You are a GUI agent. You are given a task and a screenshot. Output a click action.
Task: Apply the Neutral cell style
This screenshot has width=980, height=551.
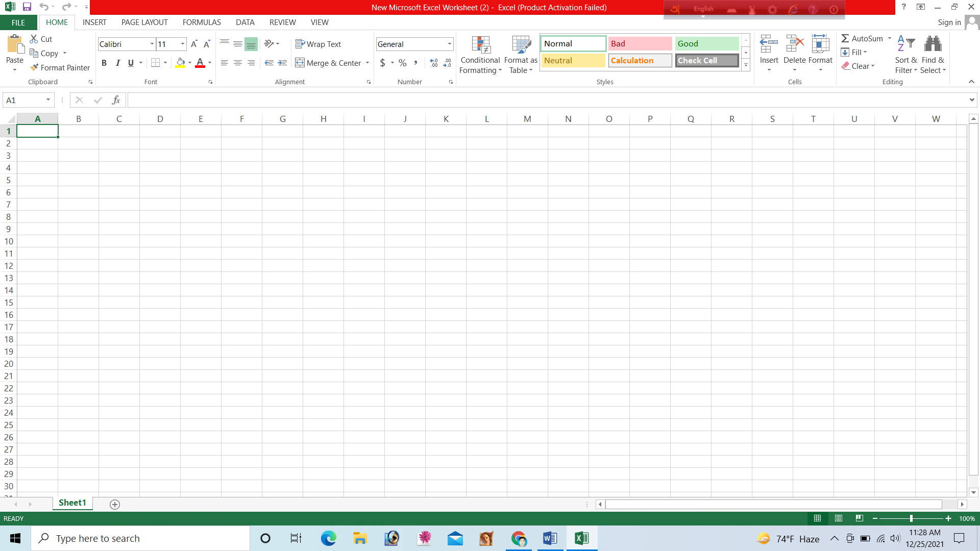click(x=573, y=60)
